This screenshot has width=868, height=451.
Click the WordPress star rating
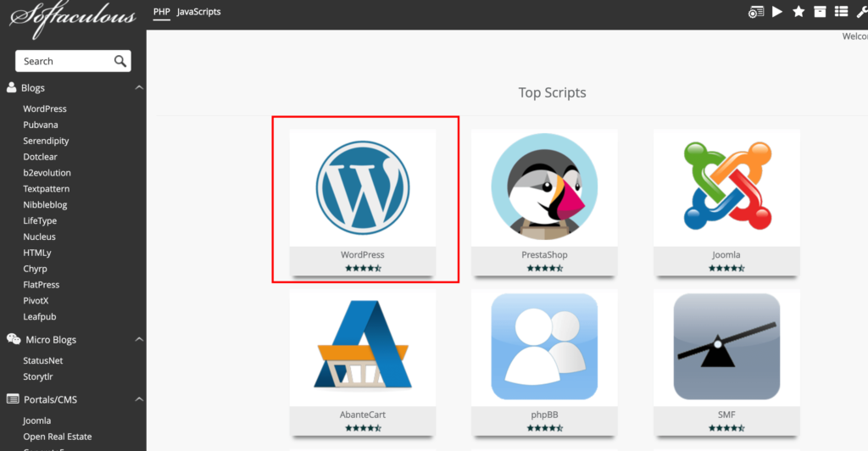[x=363, y=269]
